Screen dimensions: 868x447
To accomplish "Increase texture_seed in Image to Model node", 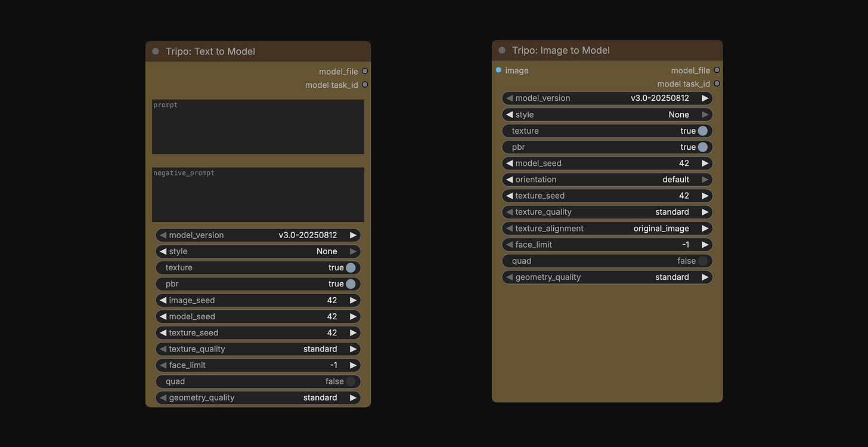I will pos(705,196).
